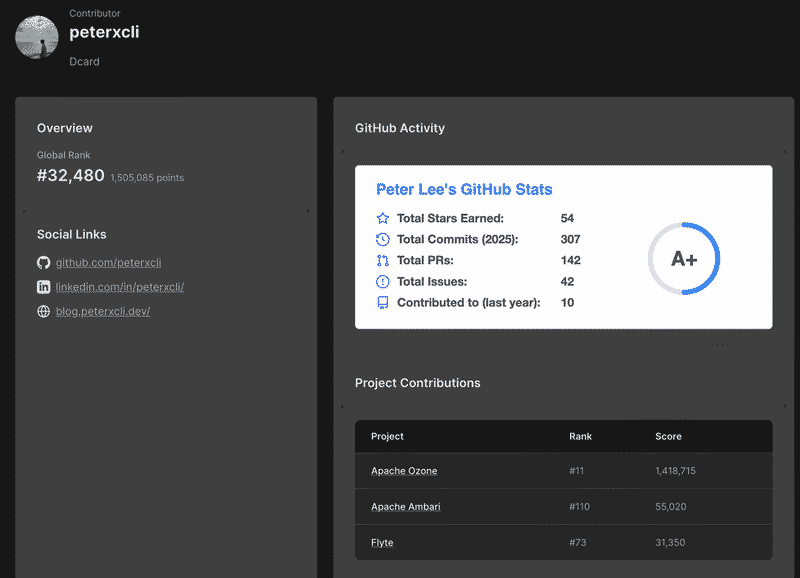Open linkedin.com/in/peterxcli/ link

pos(119,287)
